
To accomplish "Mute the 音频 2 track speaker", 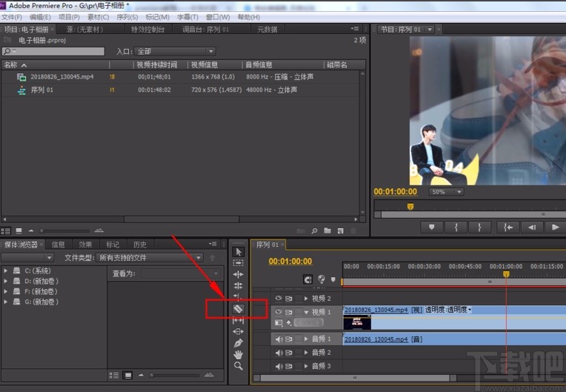I will coord(279,353).
